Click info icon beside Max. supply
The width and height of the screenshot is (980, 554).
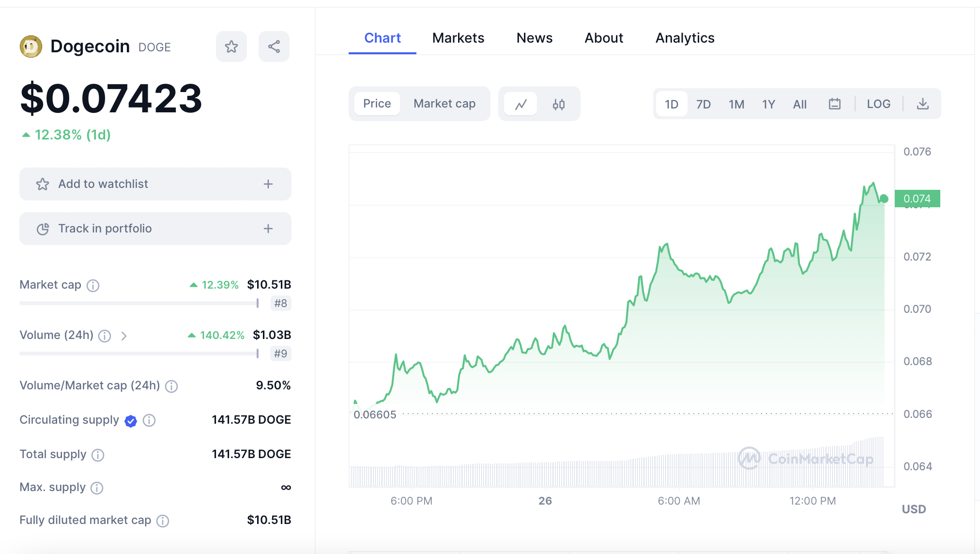(x=97, y=488)
